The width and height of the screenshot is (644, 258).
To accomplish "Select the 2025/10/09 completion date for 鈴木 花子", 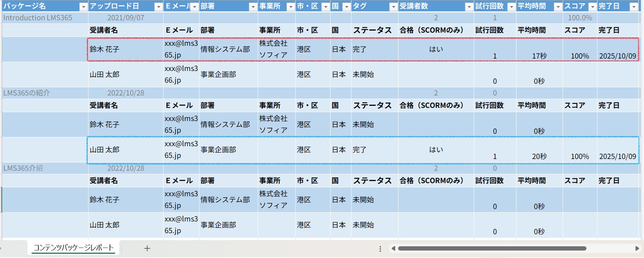I will [x=618, y=49].
